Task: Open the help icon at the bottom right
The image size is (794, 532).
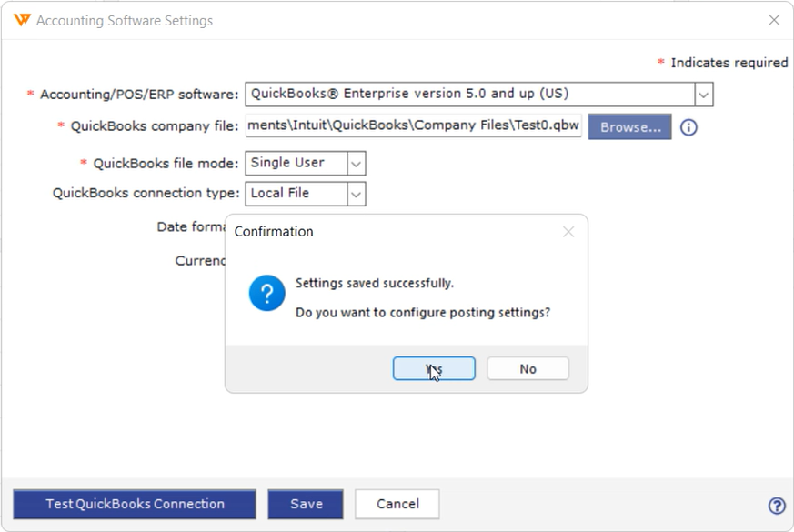Action: coord(777,505)
